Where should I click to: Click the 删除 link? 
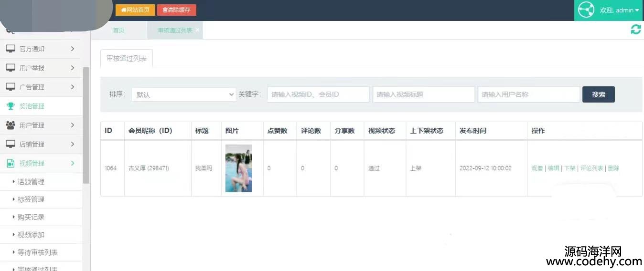(x=613, y=168)
